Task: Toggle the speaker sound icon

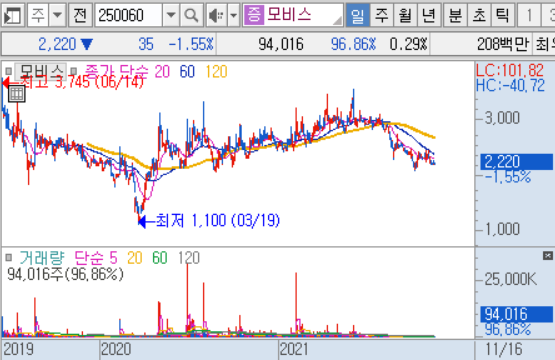Action: (217, 16)
